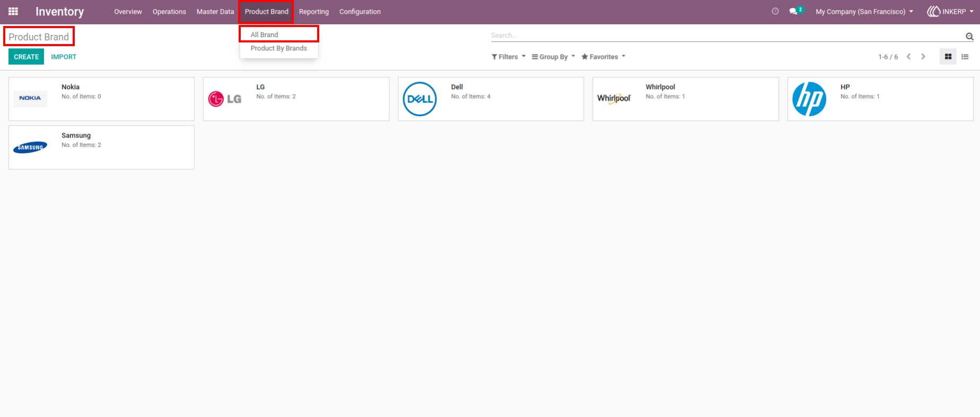
Task: Switch to list view icon
Action: point(965,57)
